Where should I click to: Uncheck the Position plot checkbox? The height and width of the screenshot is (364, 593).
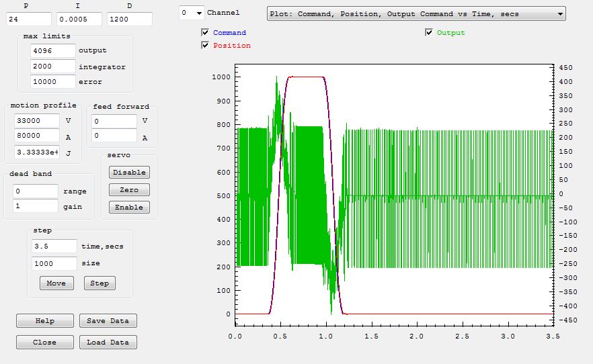205,46
